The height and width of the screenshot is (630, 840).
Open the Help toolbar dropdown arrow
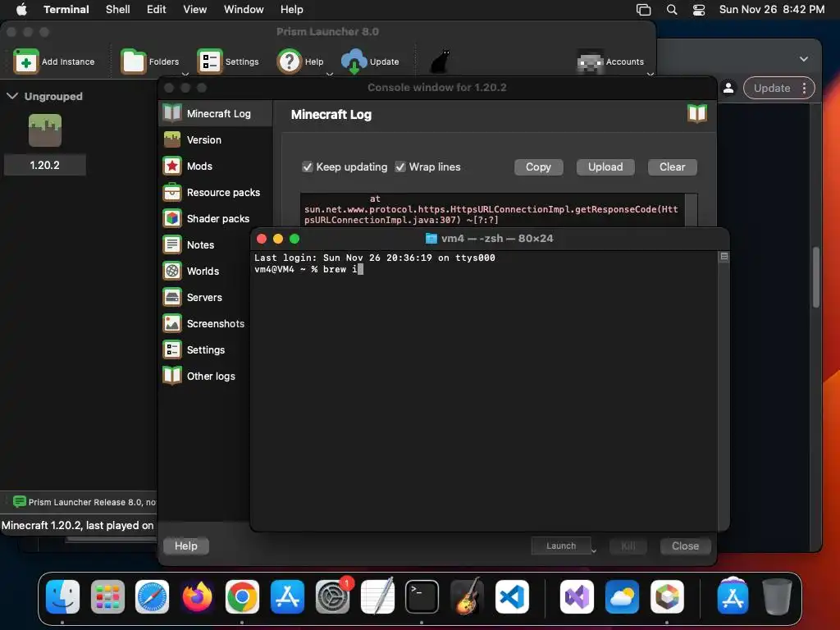tap(330, 74)
